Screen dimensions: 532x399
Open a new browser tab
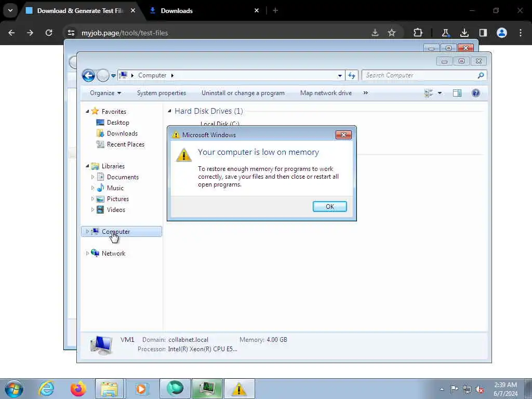[x=275, y=10]
